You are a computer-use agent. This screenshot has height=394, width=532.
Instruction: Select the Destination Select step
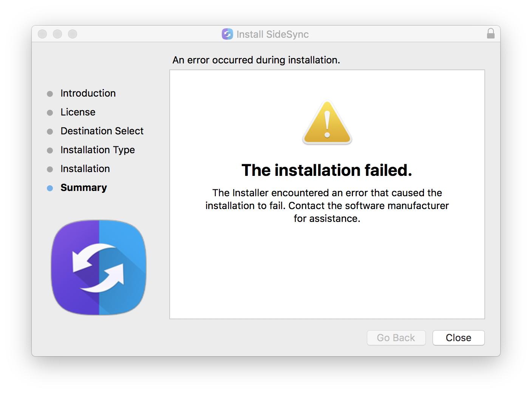pos(102,131)
